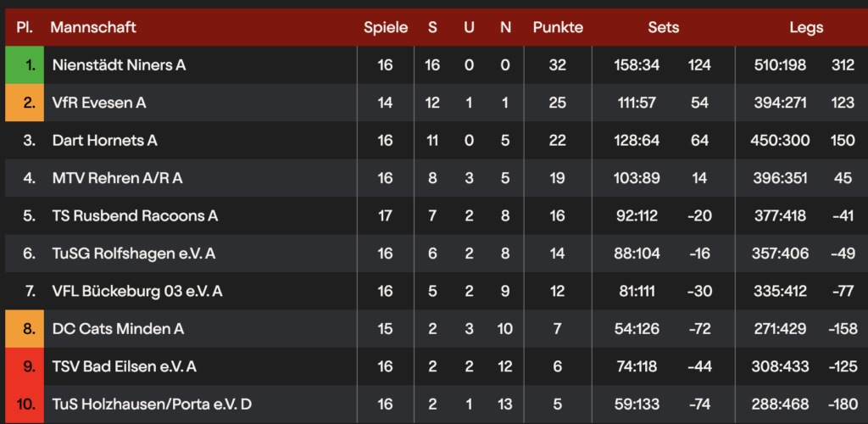Click the Punkte column header
Image resolution: width=868 pixels, height=424 pixels.
click(x=558, y=27)
